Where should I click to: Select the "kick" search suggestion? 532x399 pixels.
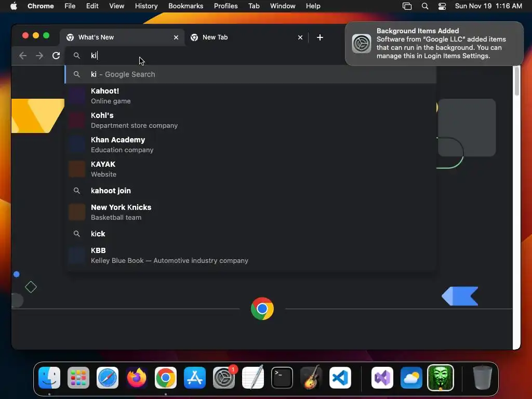pyautogui.click(x=250, y=234)
